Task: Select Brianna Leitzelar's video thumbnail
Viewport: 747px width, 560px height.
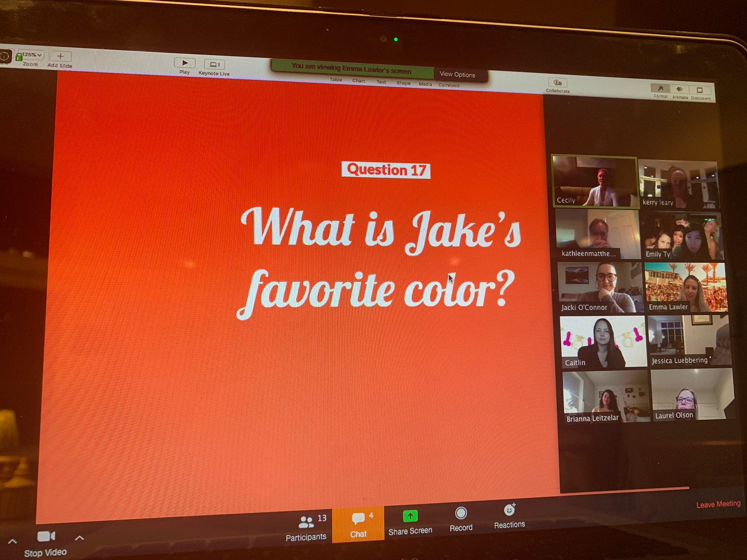Action: click(x=606, y=397)
